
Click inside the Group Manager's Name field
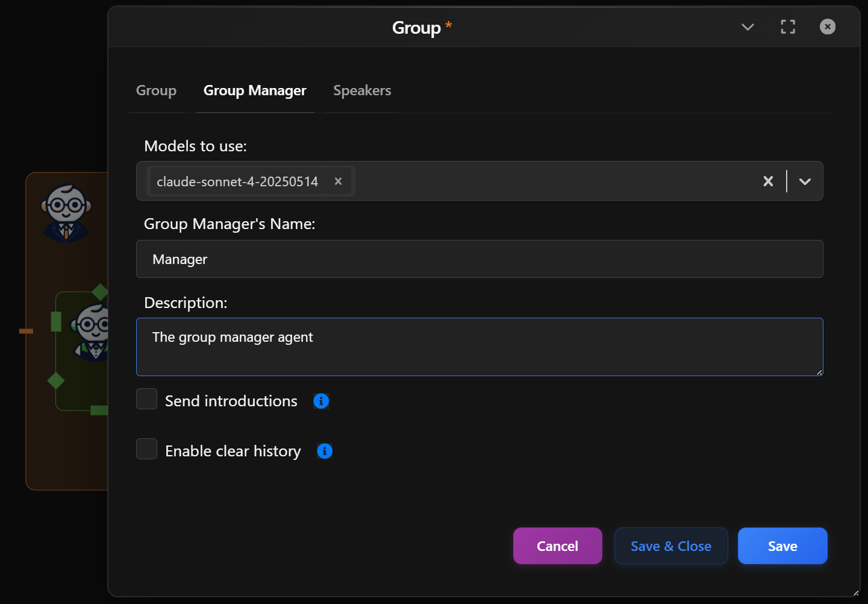(x=479, y=259)
